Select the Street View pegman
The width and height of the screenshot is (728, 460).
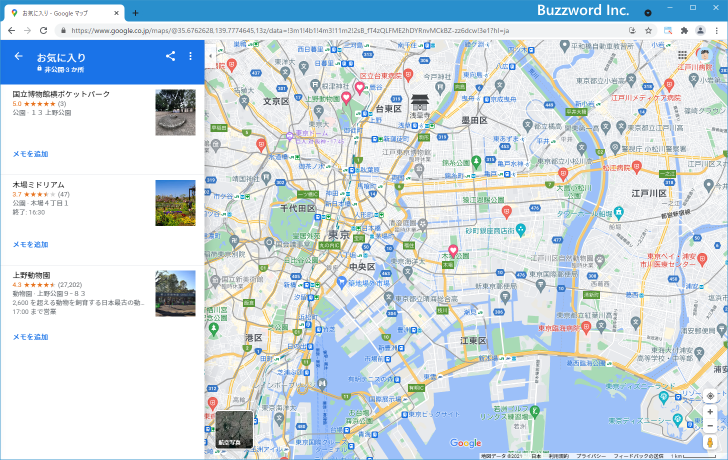coord(710,442)
